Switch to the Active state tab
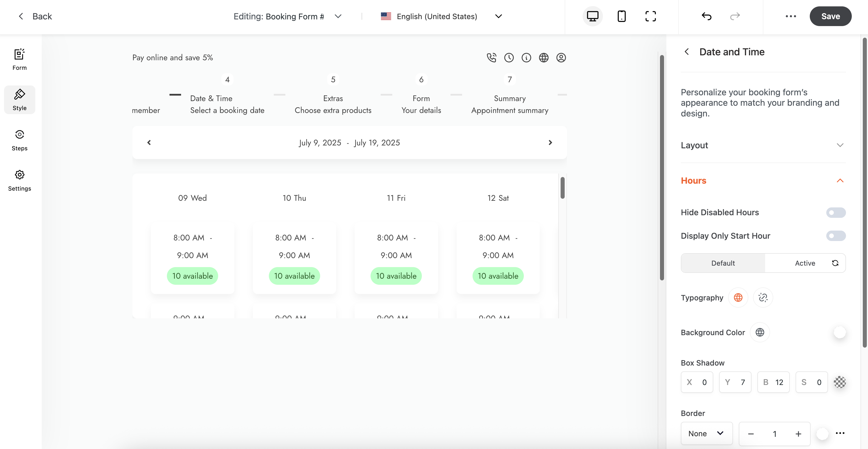Screen dimensions: 868x449 pos(805,263)
